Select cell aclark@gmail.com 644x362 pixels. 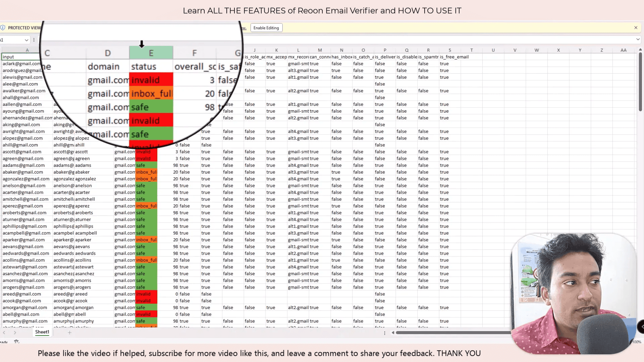coord(21,64)
